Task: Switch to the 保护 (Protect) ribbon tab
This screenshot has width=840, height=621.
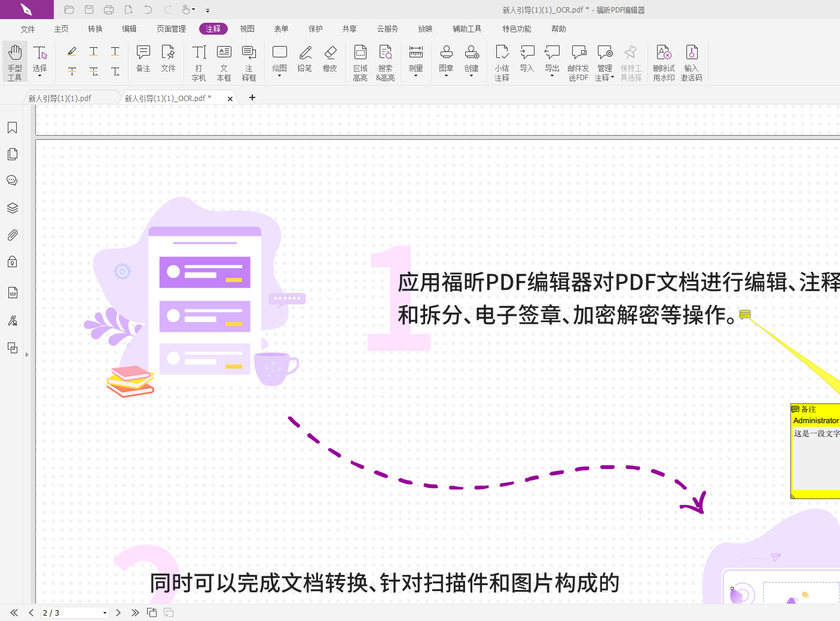Action: pos(316,29)
